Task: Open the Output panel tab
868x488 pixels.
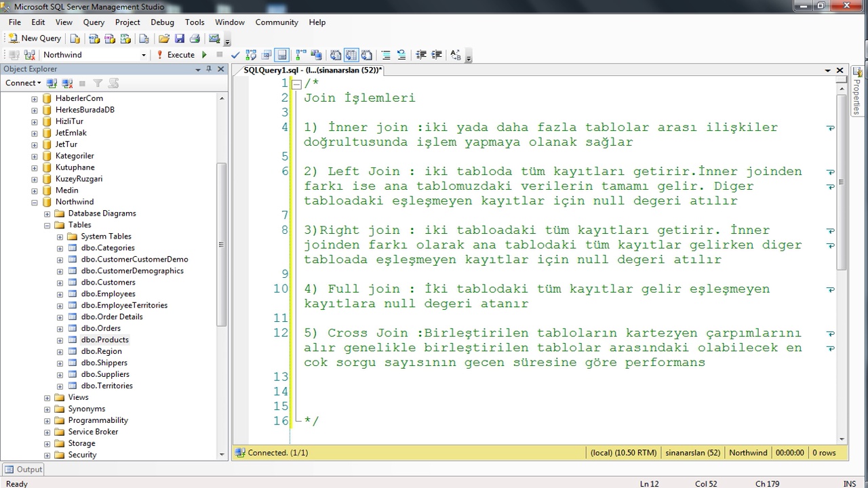Action: (x=23, y=470)
